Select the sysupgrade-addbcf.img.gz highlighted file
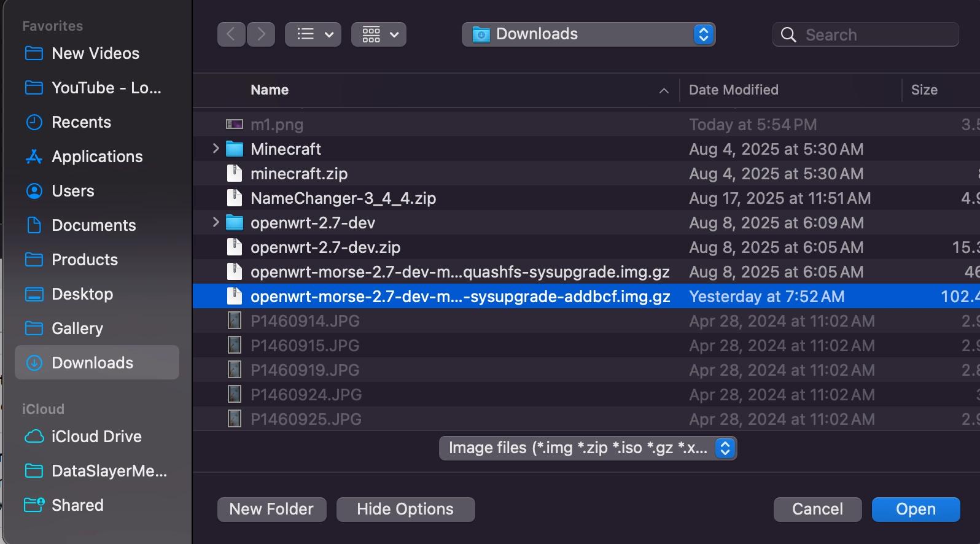This screenshot has height=544, width=980. [586, 297]
